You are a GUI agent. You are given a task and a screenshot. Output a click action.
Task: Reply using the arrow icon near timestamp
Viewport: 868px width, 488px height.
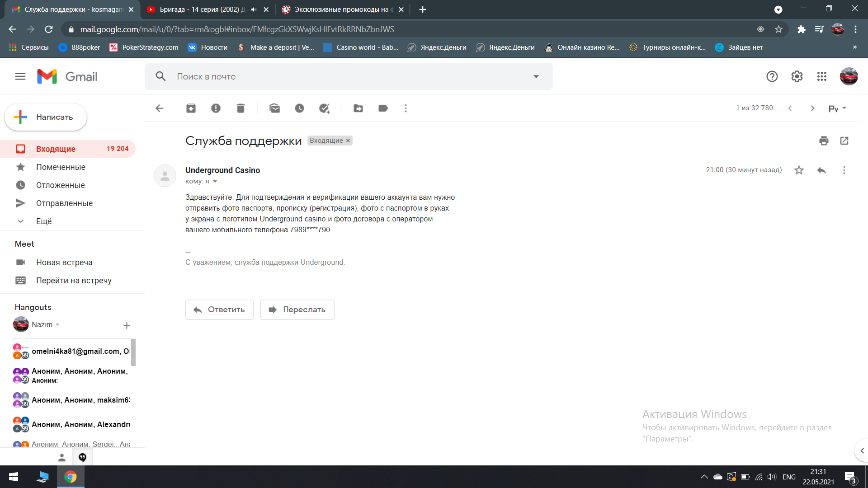(x=821, y=170)
